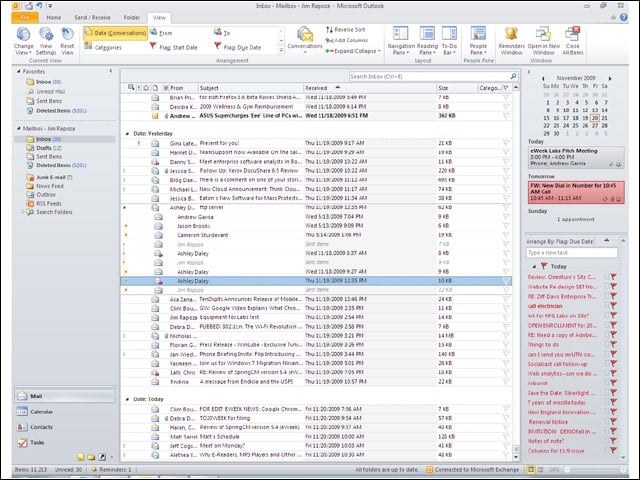Click Reverse Sort in the ribbon
This screenshot has height=480, width=640.
[x=345, y=29]
